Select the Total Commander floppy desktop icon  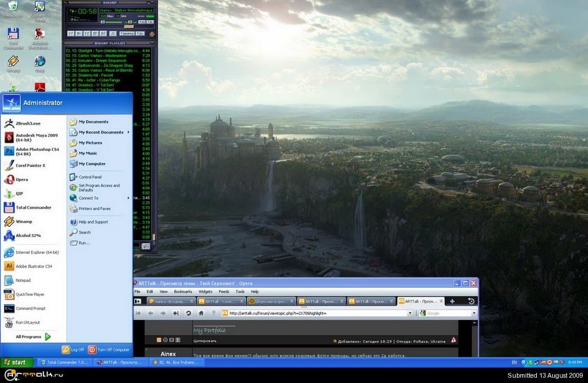(13, 38)
